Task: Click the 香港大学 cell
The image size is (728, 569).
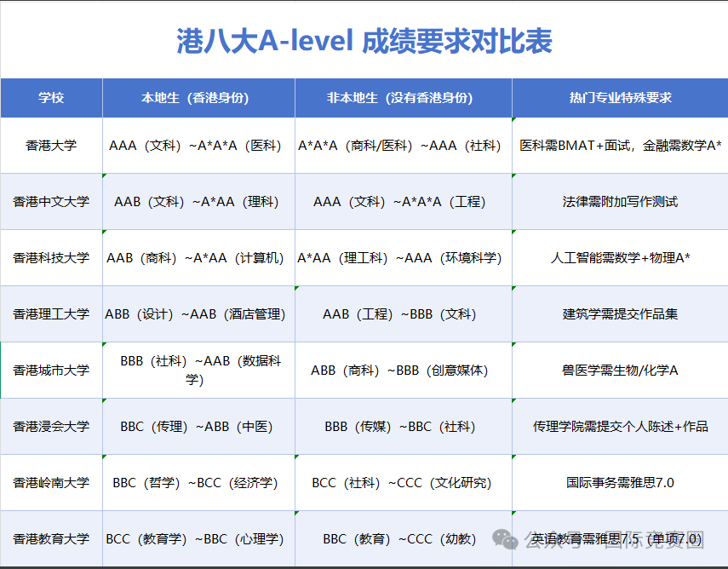Action: (x=52, y=146)
